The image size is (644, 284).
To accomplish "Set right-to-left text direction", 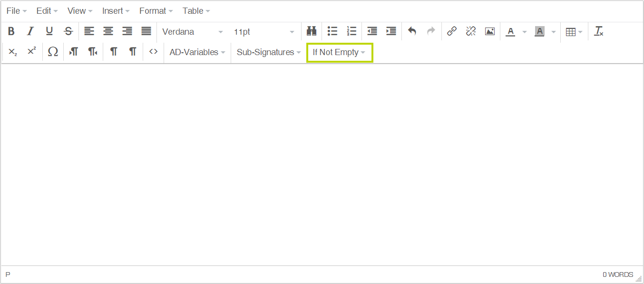I will (x=93, y=52).
